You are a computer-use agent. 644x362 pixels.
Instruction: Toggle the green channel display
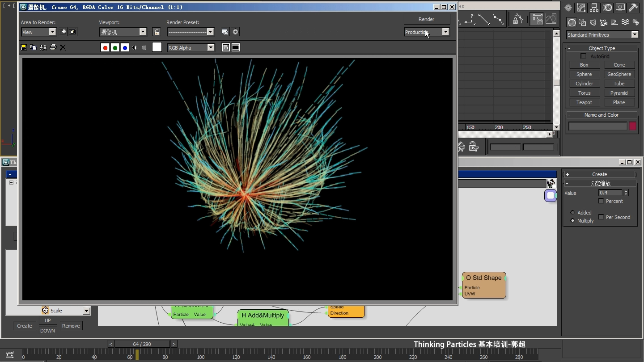coord(115,48)
